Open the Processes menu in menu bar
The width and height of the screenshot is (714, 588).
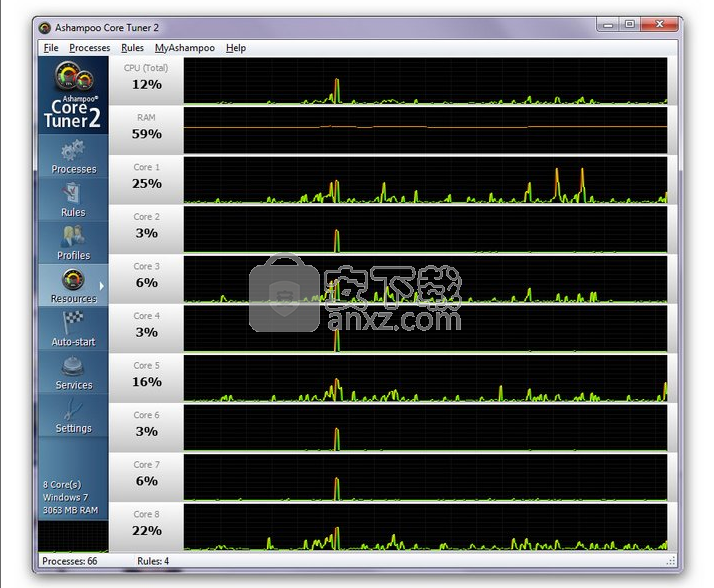89,48
